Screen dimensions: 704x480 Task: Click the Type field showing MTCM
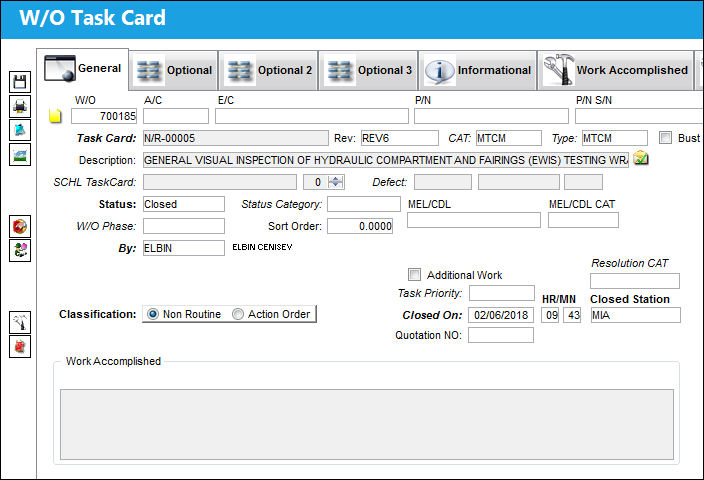coord(615,138)
